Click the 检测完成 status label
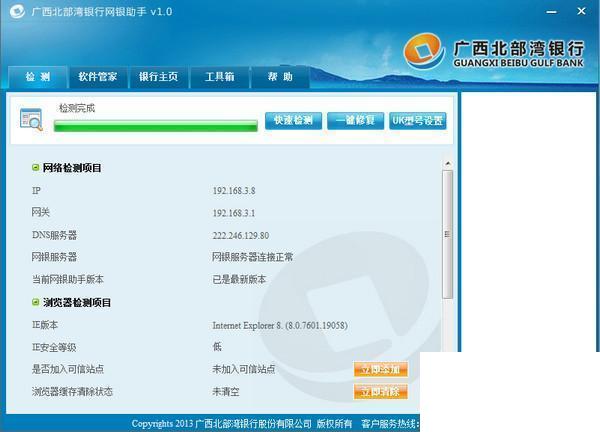 click(x=77, y=108)
